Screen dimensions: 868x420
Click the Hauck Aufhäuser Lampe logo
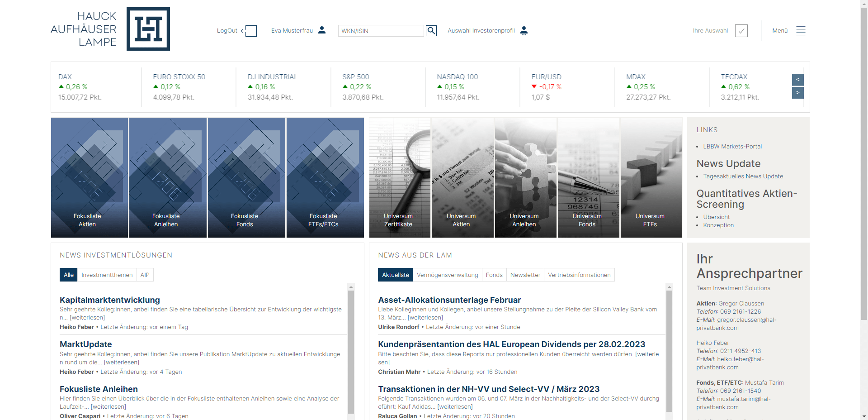point(110,29)
